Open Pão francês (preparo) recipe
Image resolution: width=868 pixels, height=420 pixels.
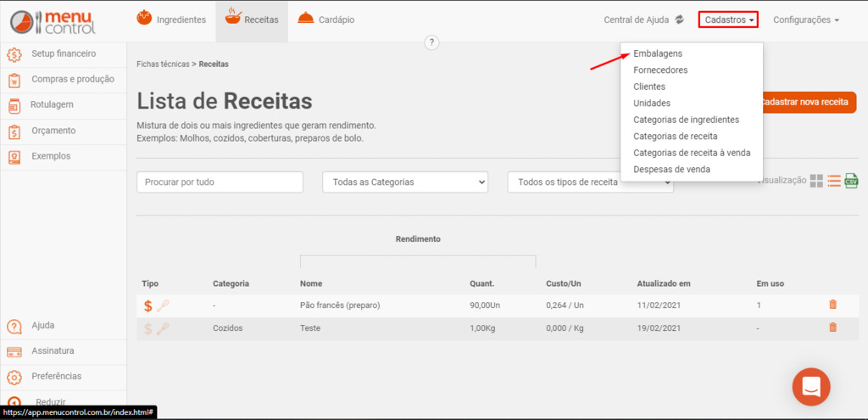(340, 305)
